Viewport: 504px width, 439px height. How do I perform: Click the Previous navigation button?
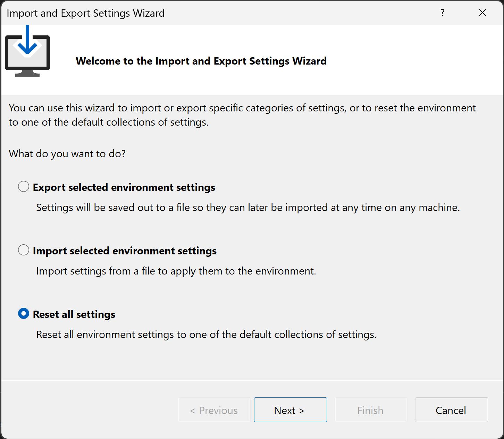pyautogui.click(x=214, y=410)
